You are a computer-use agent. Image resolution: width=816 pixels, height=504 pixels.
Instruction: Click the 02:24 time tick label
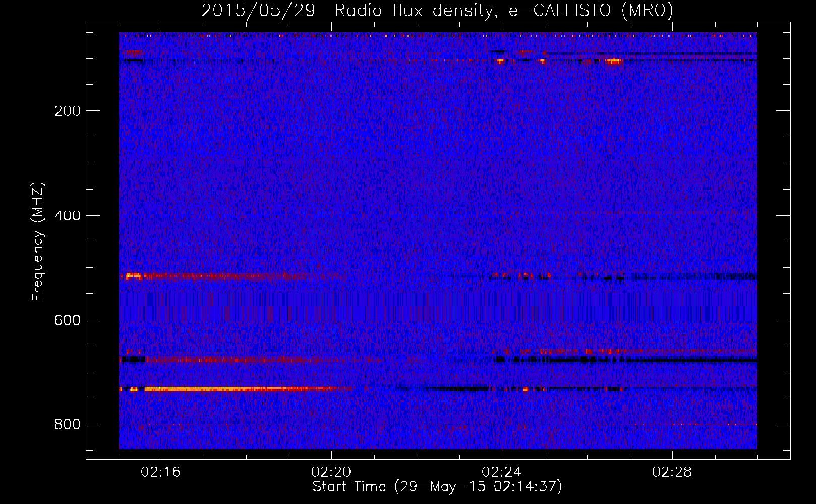(502, 472)
